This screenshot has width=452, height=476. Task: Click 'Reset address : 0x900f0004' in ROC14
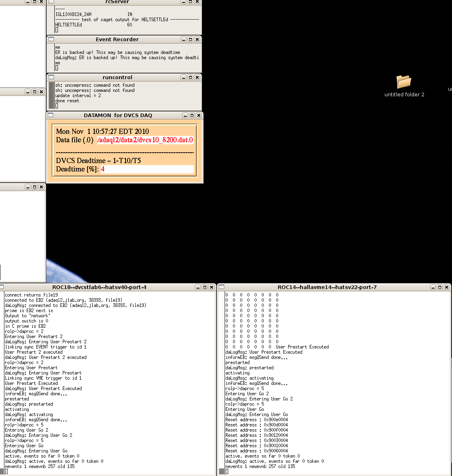coord(257,430)
